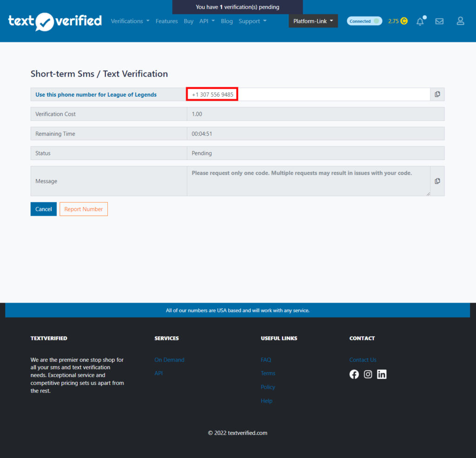Image resolution: width=476 pixels, height=458 pixels.
Task: Click the 2.75 credit balance
Action: [393, 21]
